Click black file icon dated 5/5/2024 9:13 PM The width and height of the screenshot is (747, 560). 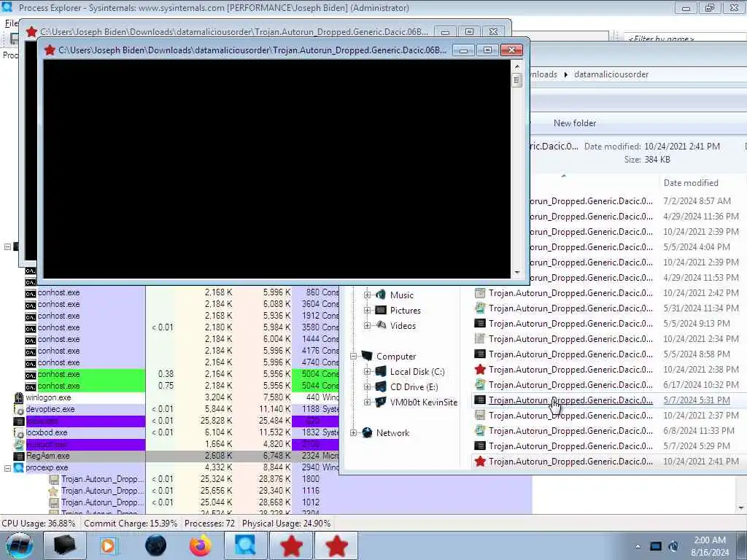pyautogui.click(x=480, y=323)
